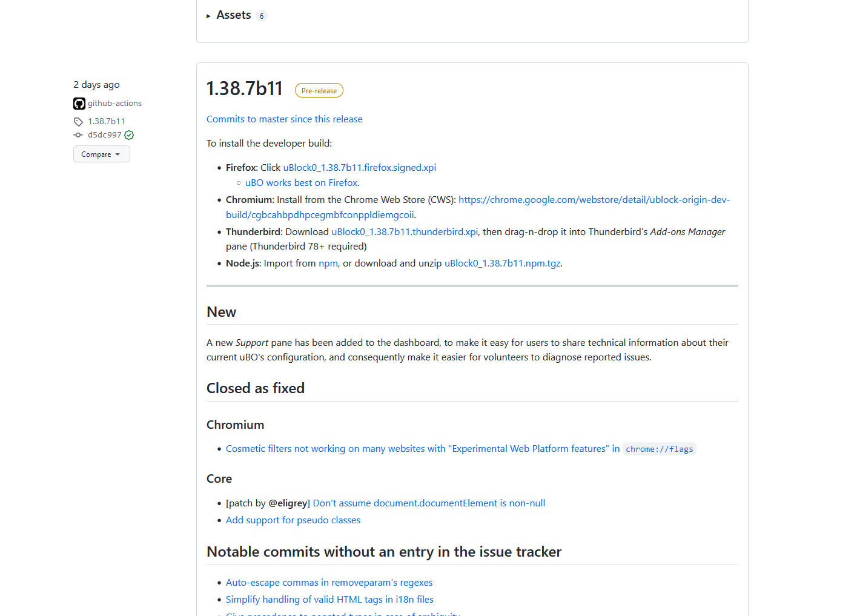Viewport: 857px width, 616px height.
Task: Click the 1.38.7b11 tag link
Action: coord(107,121)
